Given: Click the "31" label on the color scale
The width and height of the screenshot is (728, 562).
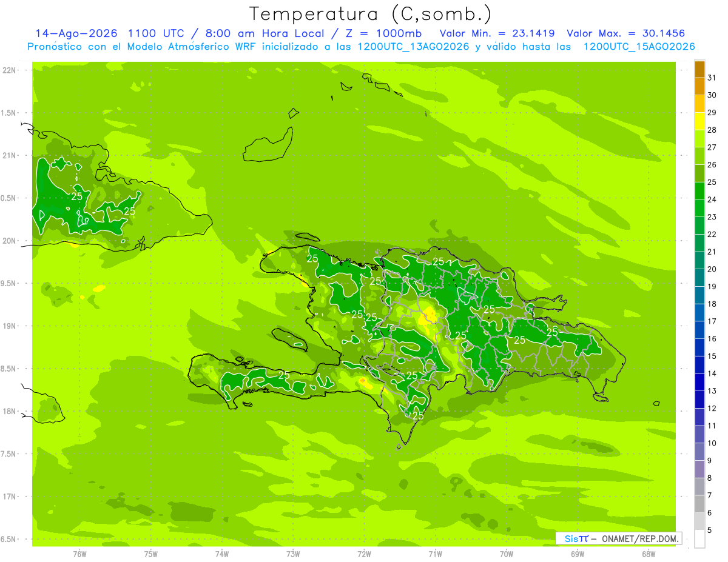Looking at the screenshot, I should (712, 78).
